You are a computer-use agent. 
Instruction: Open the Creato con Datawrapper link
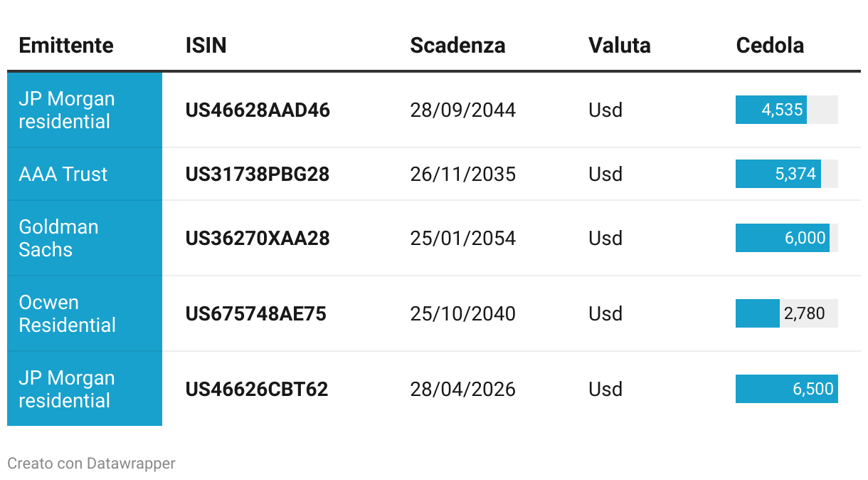91,464
